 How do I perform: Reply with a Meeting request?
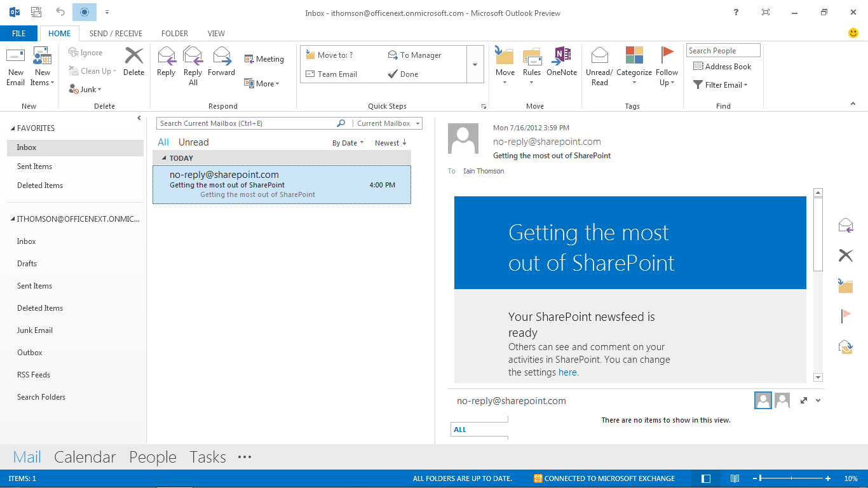click(x=264, y=58)
